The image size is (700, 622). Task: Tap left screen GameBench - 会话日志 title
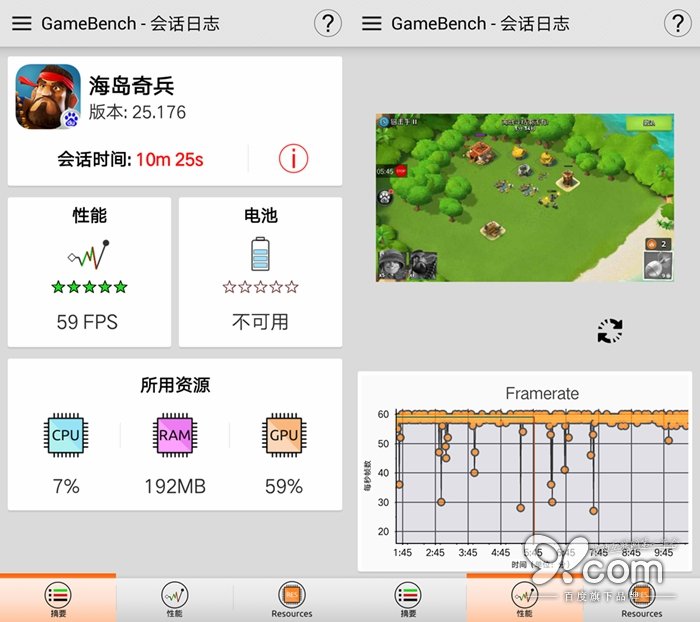coord(130,23)
